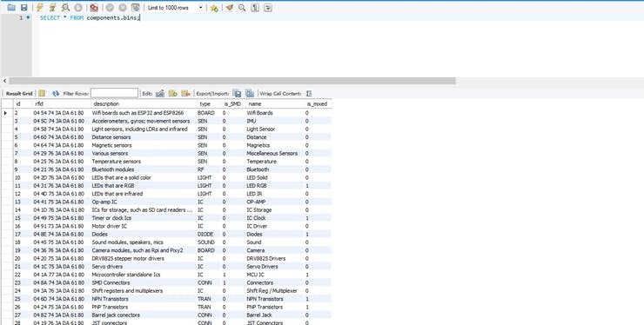This screenshot has width=644, height=325.
Task: Beautify the SQL query (broom icon)
Action: (230, 7)
